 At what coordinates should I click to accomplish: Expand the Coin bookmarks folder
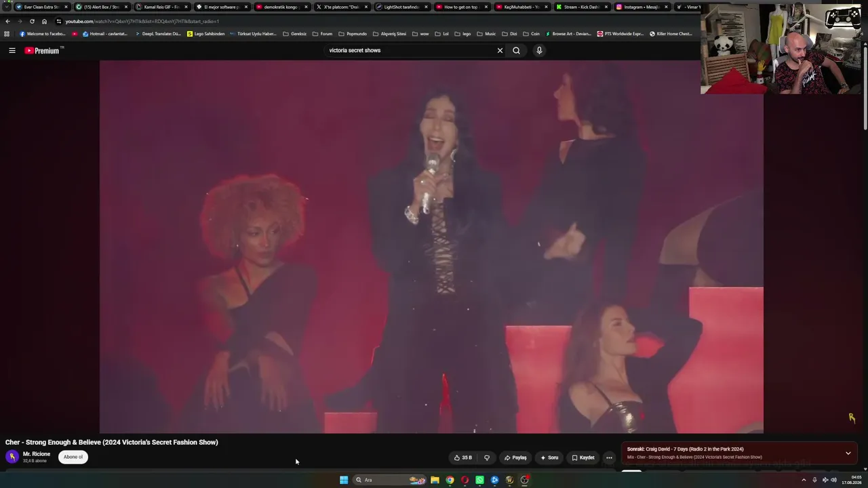[x=532, y=34]
